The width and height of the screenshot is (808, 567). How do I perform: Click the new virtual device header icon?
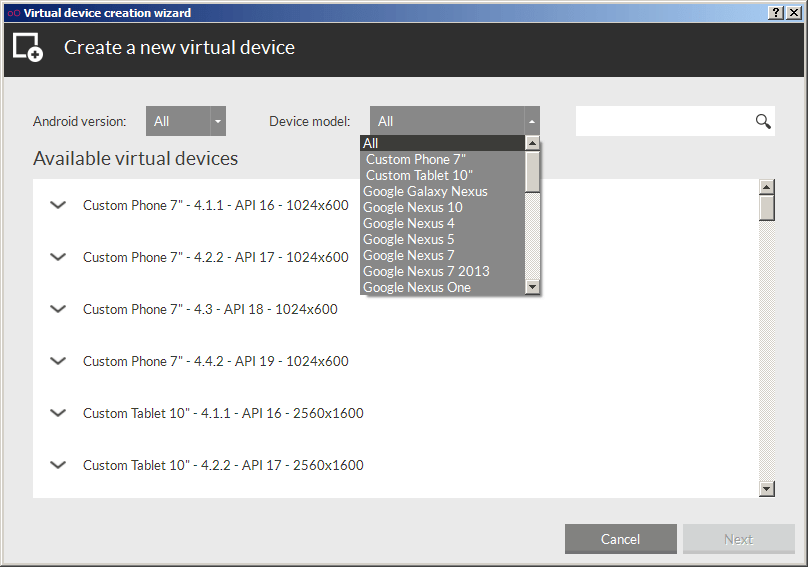[28, 47]
